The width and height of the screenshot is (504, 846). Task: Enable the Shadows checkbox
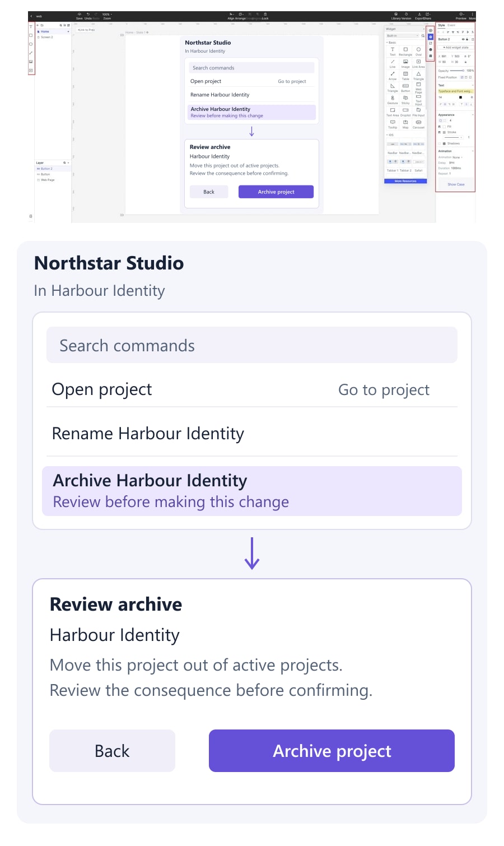pyautogui.click(x=440, y=143)
